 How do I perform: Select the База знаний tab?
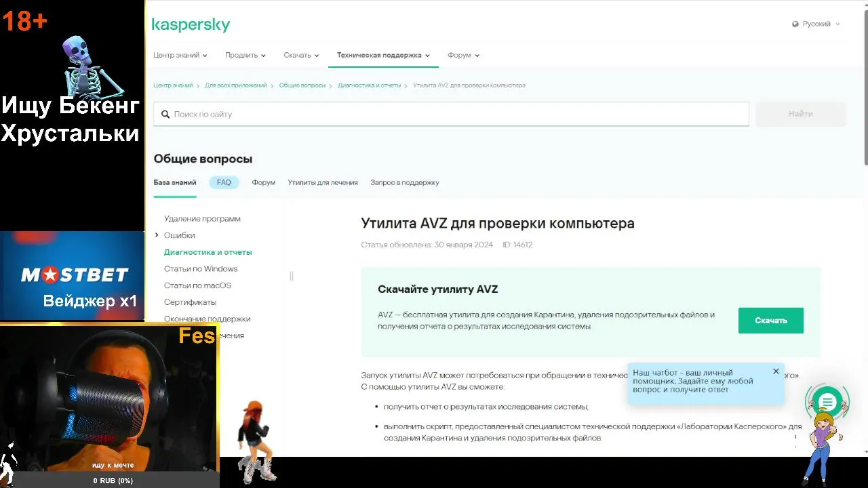[x=175, y=182]
